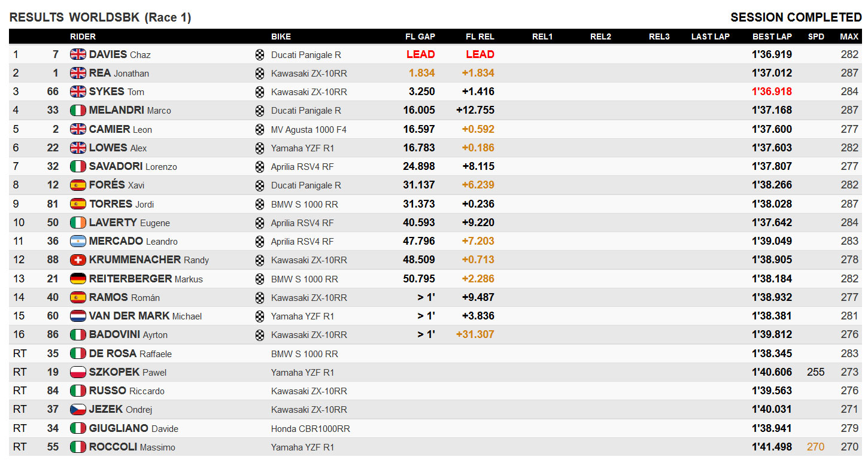868x475 pixels.
Task: Click the orange FL REL value +31.307
Action: tap(475, 334)
